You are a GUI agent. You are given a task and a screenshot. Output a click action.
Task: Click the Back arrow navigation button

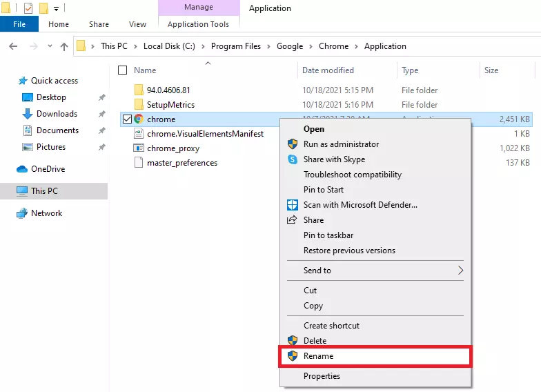click(13, 46)
